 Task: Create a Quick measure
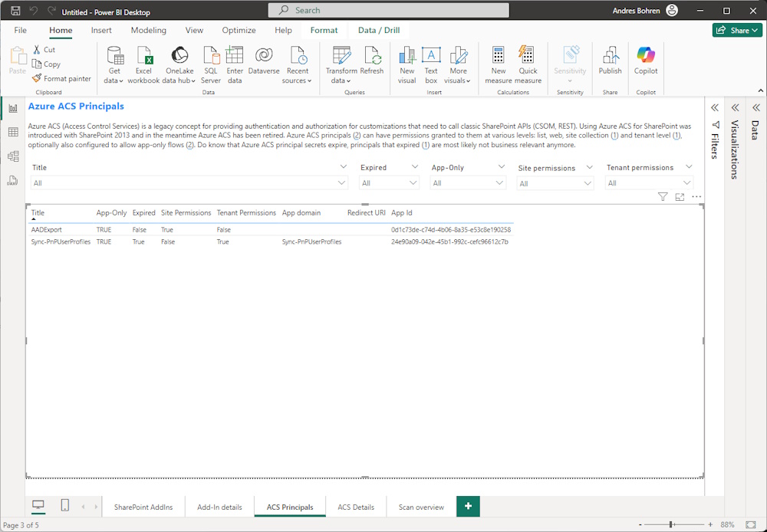pos(528,65)
